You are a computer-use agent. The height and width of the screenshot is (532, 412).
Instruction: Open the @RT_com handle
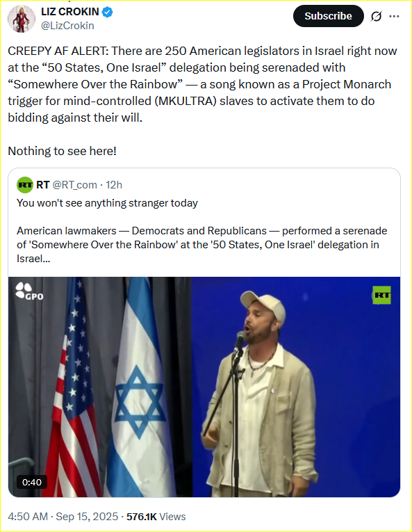tap(74, 185)
